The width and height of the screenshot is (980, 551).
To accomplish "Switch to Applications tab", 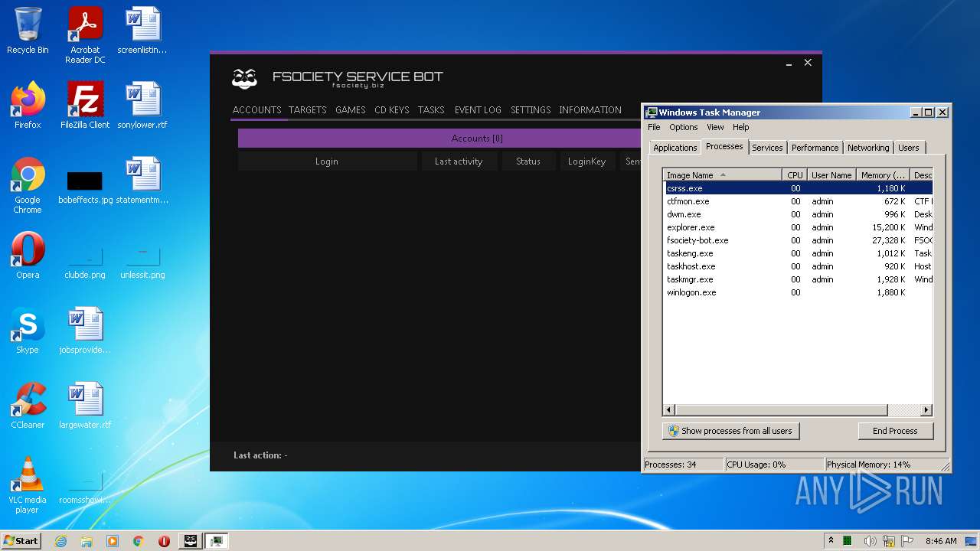I will (675, 148).
